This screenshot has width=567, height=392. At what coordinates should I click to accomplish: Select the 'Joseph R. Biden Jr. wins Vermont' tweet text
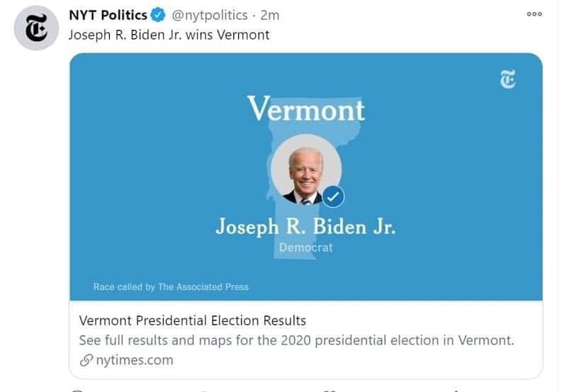coord(169,35)
